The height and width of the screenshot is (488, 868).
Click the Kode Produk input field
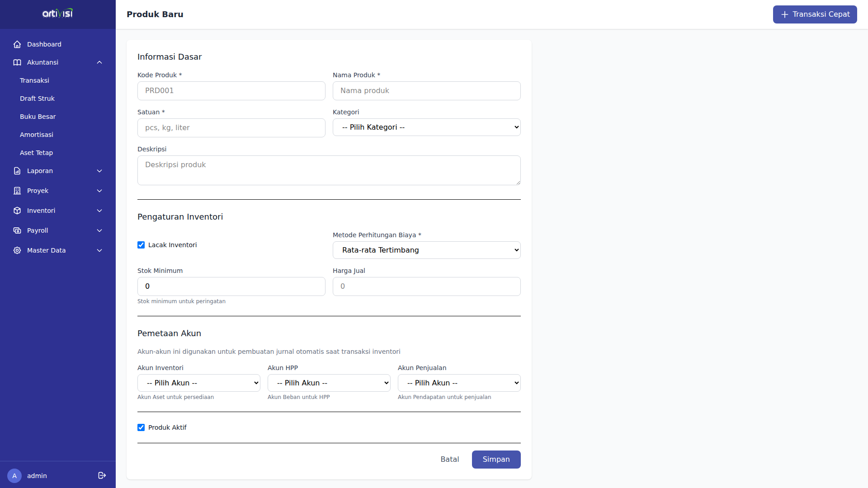tap(231, 90)
